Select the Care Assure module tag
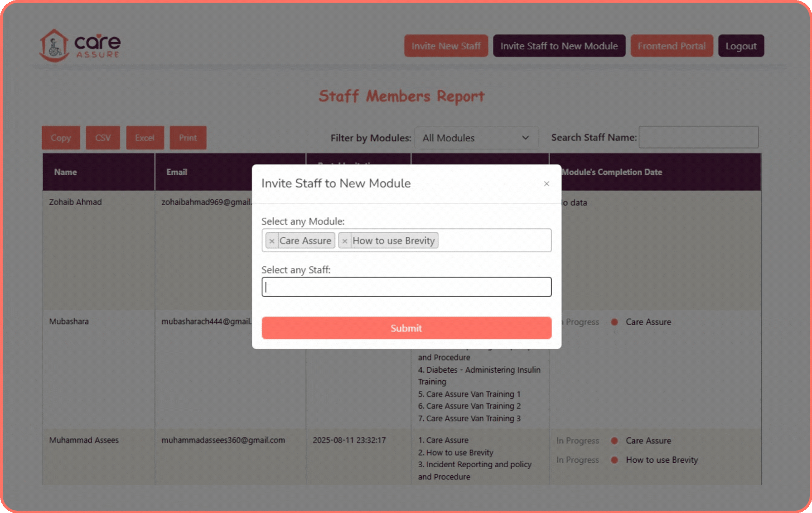The width and height of the screenshot is (812, 513). 305,240
